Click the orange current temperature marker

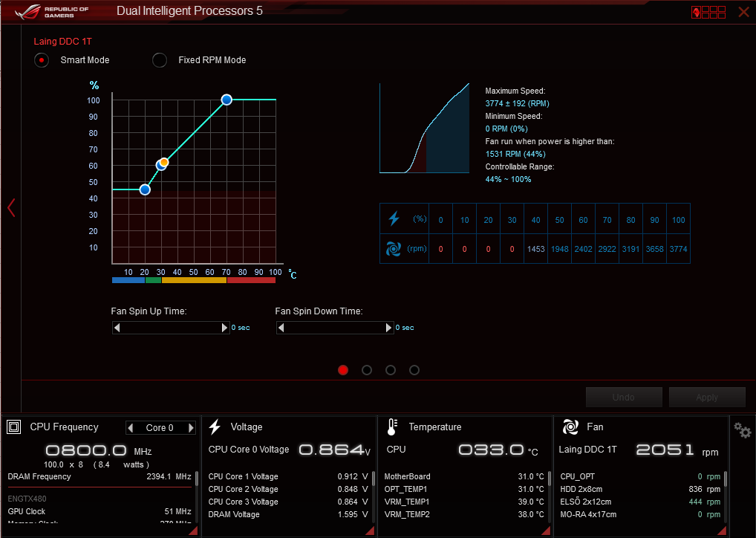pyautogui.click(x=164, y=162)
